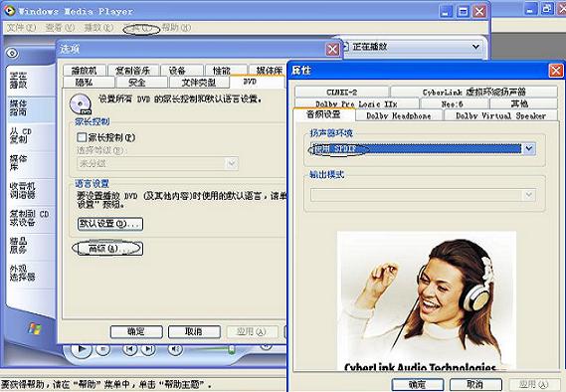The image size is (566, 392).
Task: Open the 播放(P) menu
Action: (x=98, y=28)
